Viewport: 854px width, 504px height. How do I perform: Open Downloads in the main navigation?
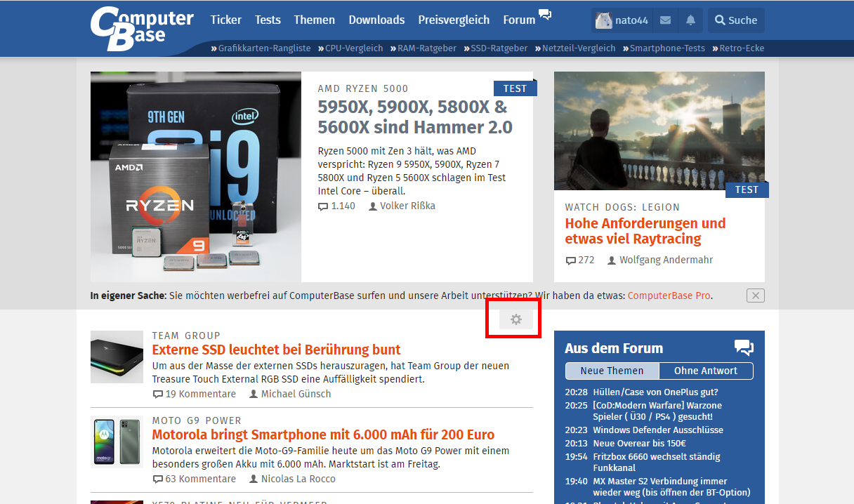pyautogui.click(x=376, y=20)
